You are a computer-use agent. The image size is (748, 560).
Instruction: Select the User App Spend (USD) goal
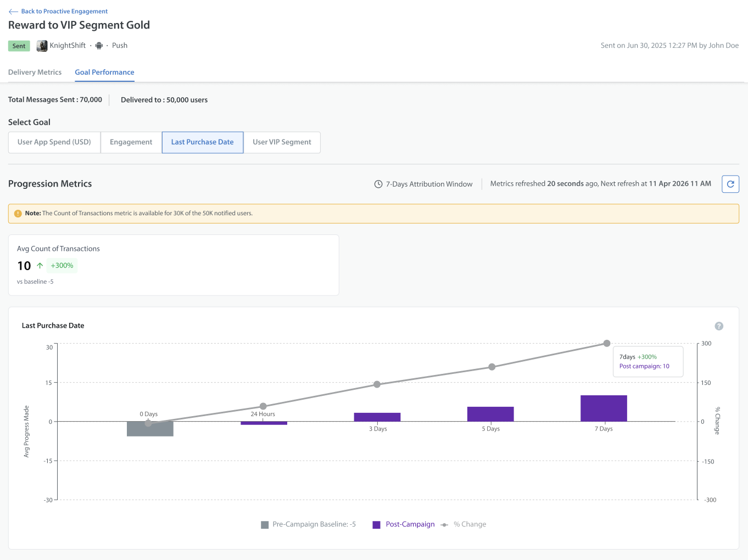pyautogui.click(x=54, y=142)
